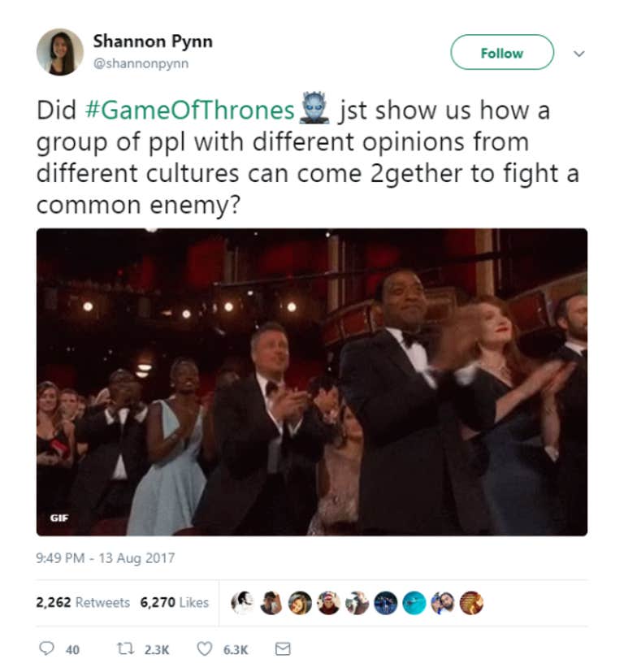Screen dimensions: 624x672
Task: Open the #GameOfThrones hashtag link
Action: 190,111
